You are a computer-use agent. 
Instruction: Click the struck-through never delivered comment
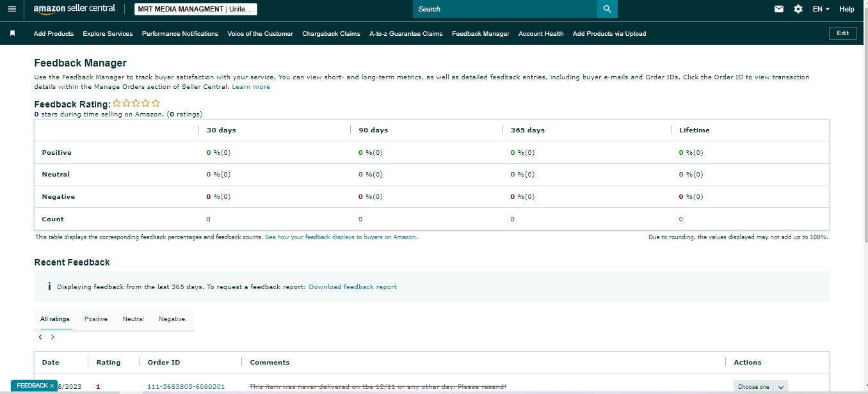click(x=378, y=386)
